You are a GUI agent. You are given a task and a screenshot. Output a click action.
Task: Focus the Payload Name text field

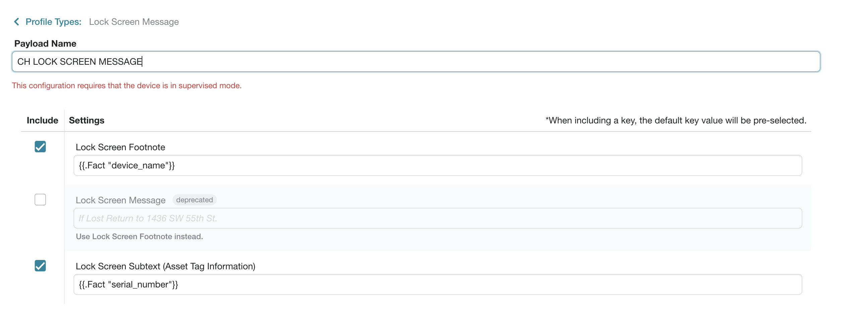coord(416,62)
